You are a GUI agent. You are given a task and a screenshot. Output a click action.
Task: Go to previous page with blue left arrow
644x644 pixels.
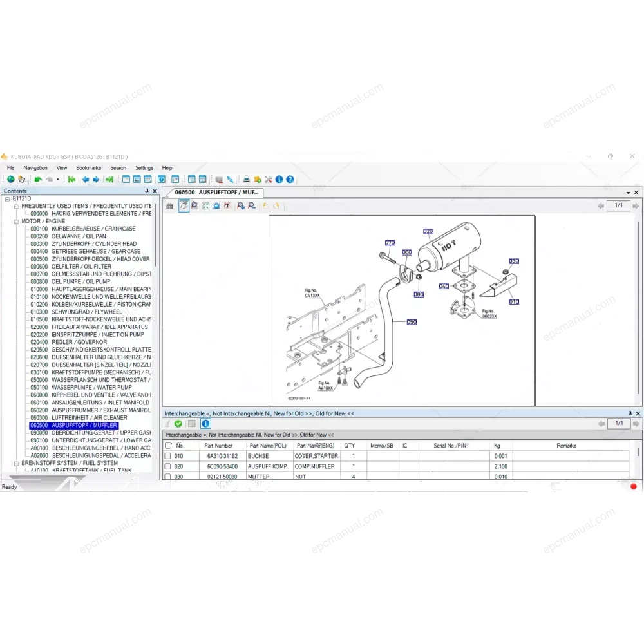(x=86, y=180)
